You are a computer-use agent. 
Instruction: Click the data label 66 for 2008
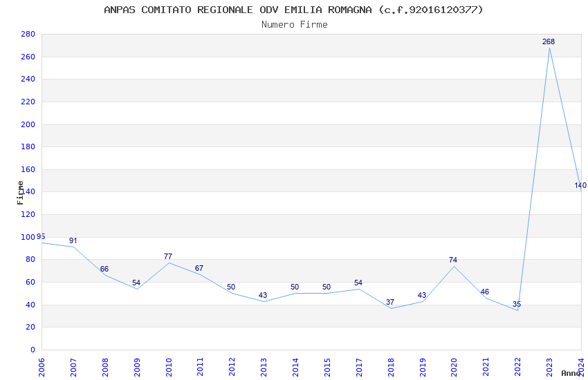tap(104, 269)
